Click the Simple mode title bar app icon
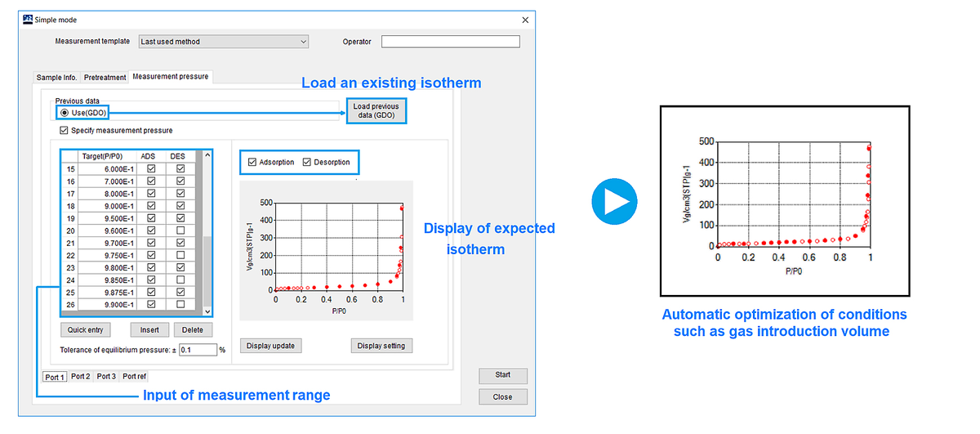Screen dimensions: 980x434 pyautogui.click(x=27, y=19)
